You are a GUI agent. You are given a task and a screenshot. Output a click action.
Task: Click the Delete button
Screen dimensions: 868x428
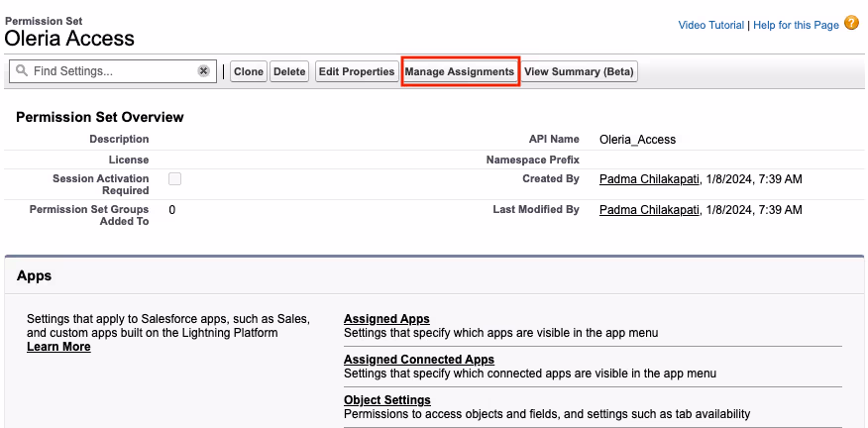click(289, 71)
